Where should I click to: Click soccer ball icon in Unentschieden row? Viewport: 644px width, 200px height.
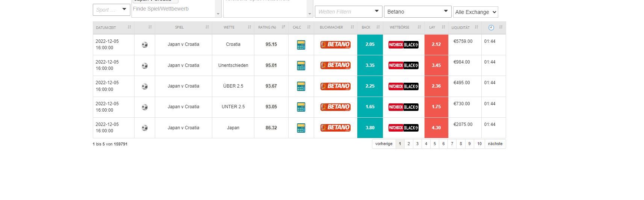coord(145,66)
